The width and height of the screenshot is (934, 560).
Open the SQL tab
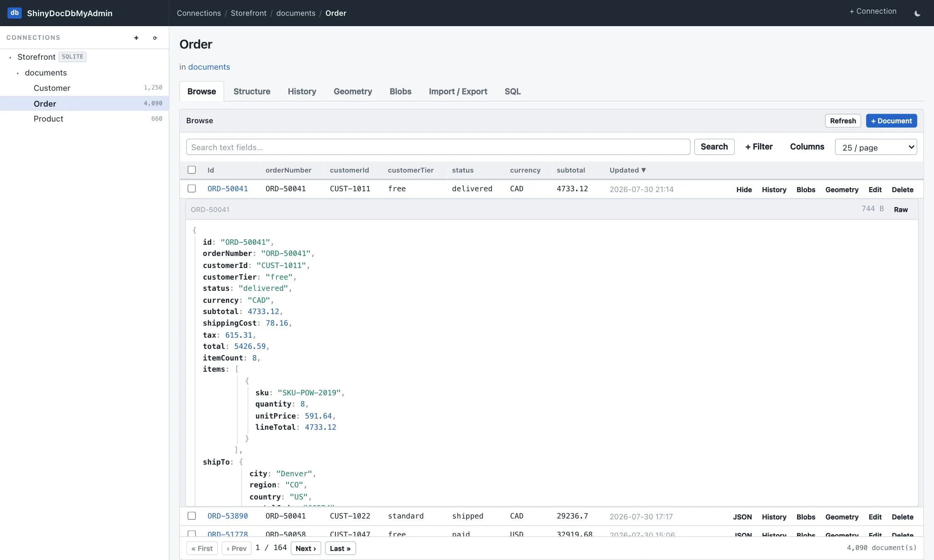coord(513,91)
